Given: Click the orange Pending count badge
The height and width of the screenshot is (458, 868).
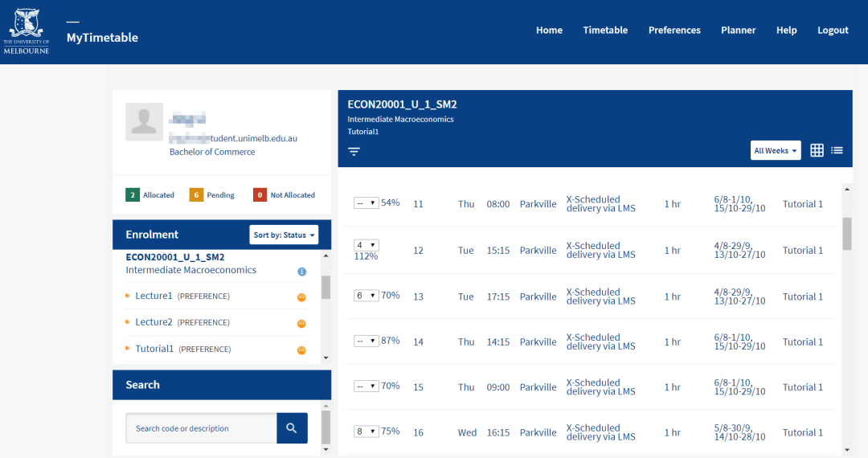Looking at the screenshot, I should pos(196,194).
